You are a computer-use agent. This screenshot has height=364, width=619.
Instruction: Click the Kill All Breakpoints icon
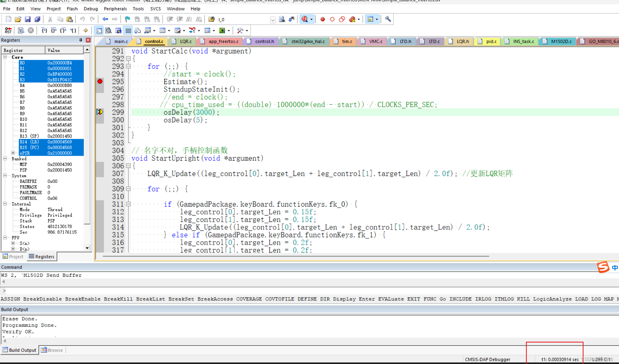point(352,19)
